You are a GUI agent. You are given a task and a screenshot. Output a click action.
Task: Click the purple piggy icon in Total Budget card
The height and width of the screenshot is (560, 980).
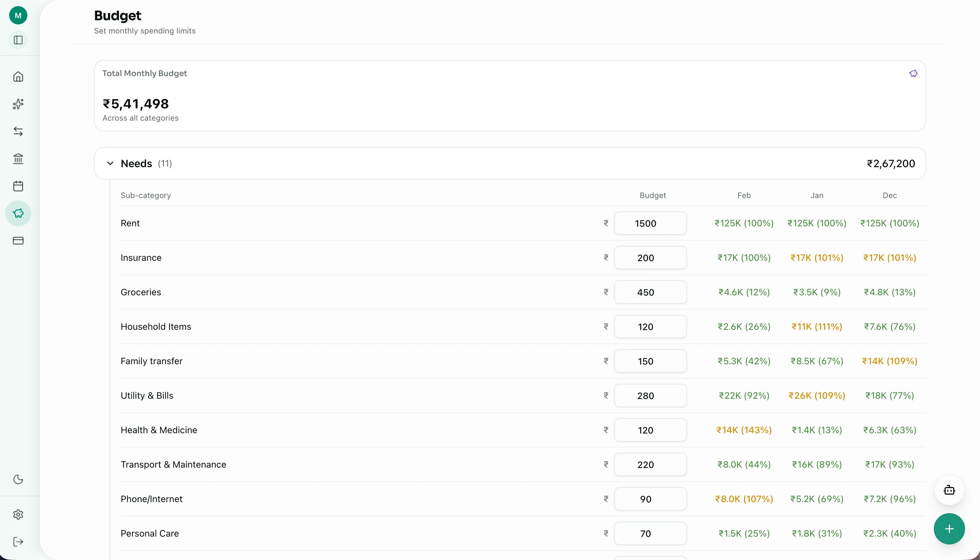pyautogui.click(x=913, y=73)
